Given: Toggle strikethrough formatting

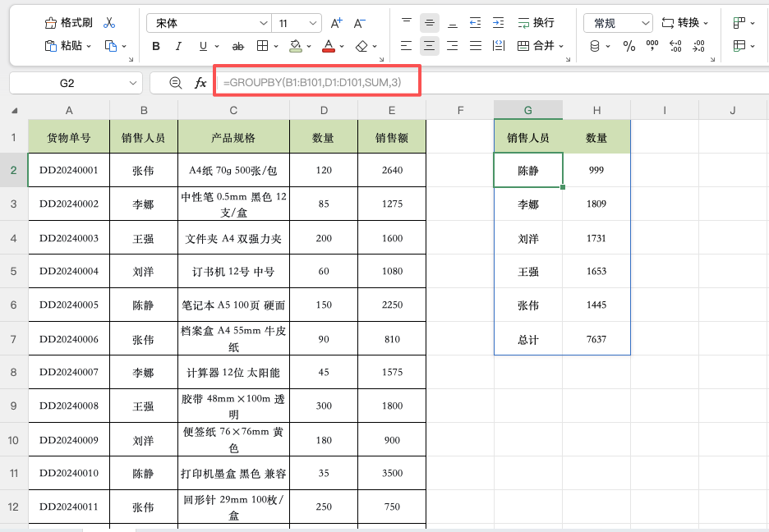Looking at the screenshot, I should [238, 46].
